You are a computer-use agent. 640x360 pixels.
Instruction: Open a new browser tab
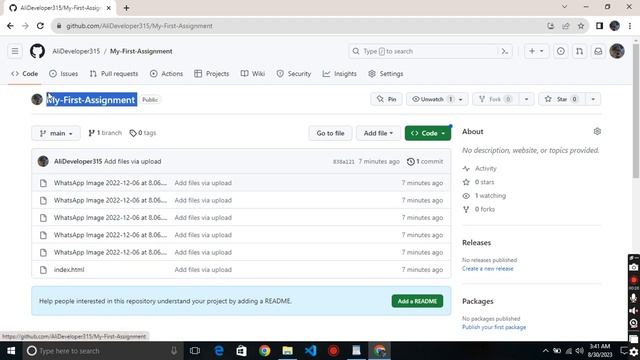click(127, 8)
